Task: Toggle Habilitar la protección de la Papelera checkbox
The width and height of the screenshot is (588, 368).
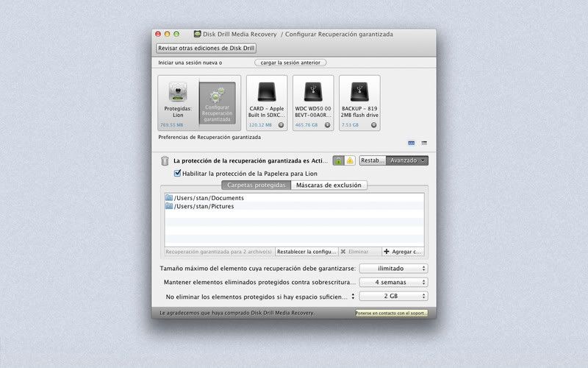Action: (x=177, y=173)
